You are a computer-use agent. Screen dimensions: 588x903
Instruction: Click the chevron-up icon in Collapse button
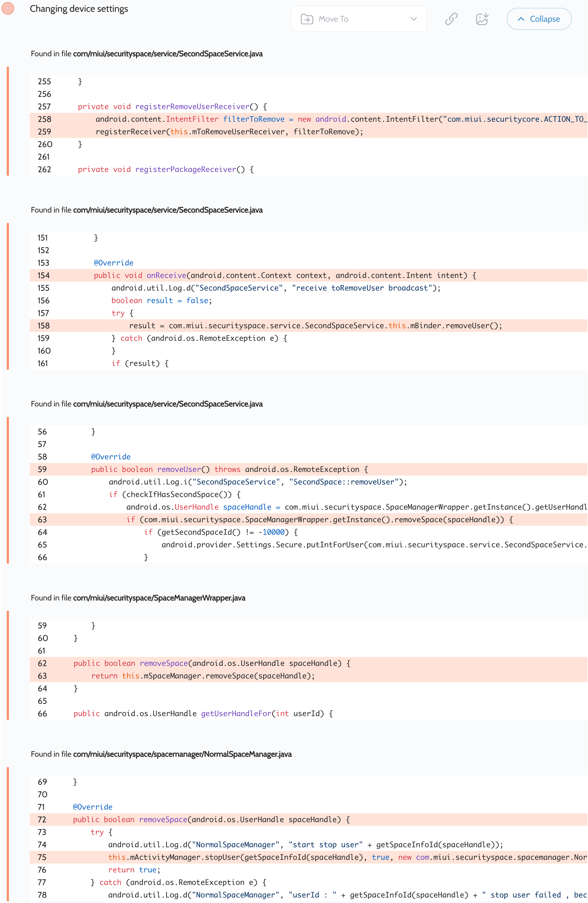click(x=521, y=19)
